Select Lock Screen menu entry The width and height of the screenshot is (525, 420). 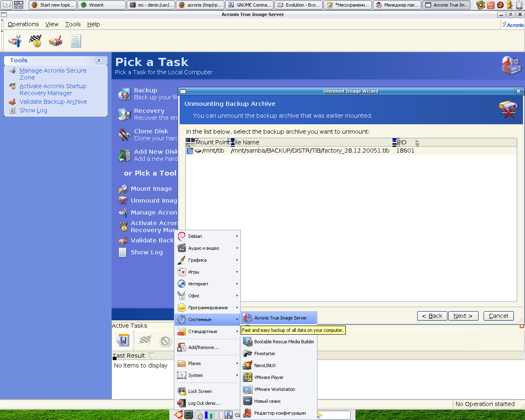[208, 391]
